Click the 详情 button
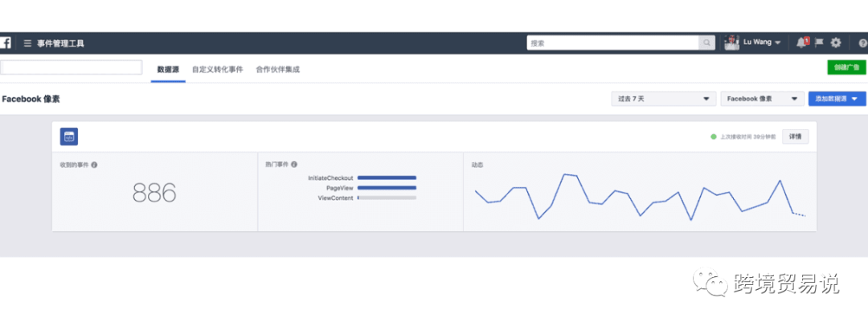Image resolution: width=868 pixels, height=322 pixels. 795,137
